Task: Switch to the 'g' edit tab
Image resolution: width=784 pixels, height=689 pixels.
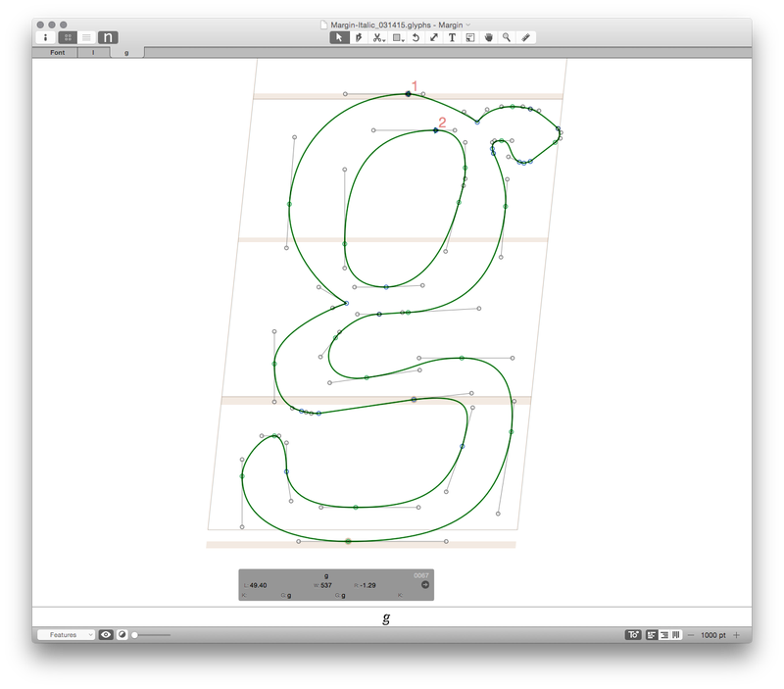Action: tap(126, 53)
